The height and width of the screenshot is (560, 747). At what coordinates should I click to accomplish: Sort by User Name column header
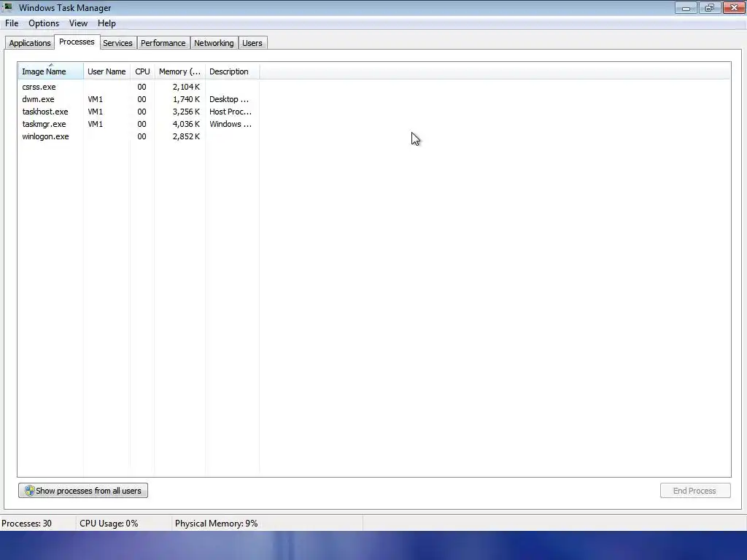click(107, 71)
